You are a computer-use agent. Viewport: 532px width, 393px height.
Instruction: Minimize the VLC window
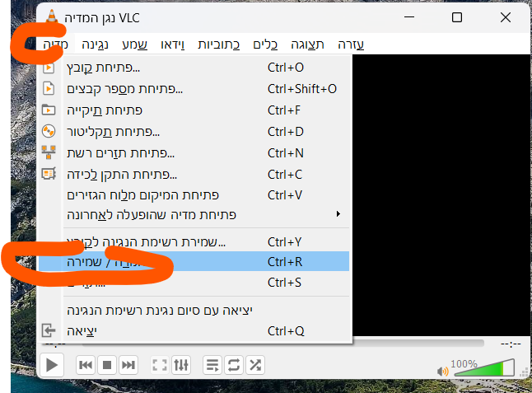(x=409, y=17)
